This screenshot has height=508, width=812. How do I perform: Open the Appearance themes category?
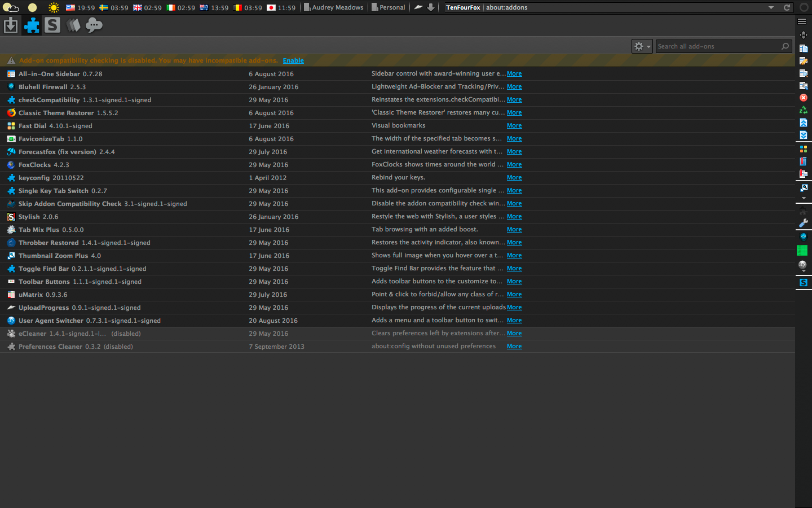click(x=73, y=25)
